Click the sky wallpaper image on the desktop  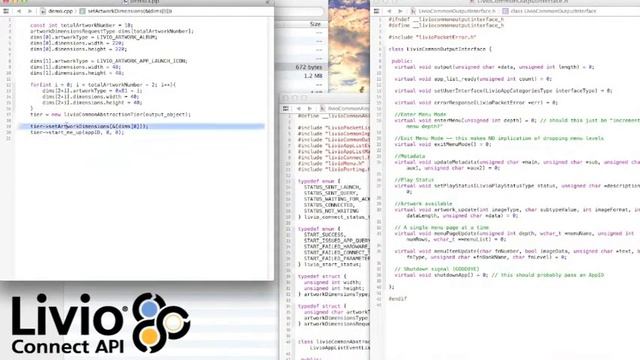348,46
